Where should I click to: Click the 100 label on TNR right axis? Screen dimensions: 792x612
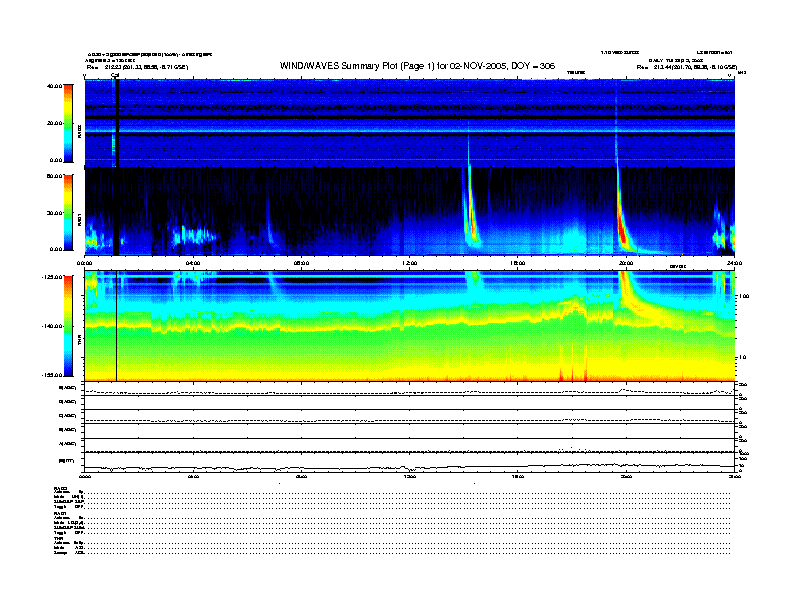[x=743, y=296]
